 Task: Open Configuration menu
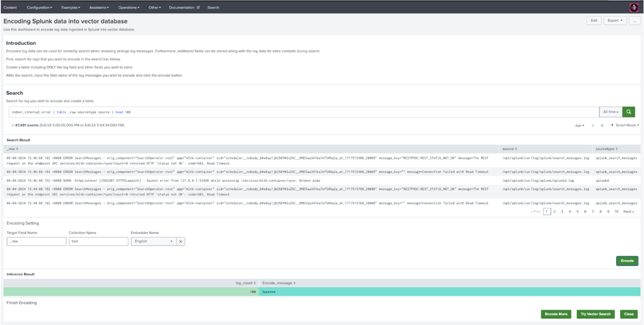pos(39,8)
